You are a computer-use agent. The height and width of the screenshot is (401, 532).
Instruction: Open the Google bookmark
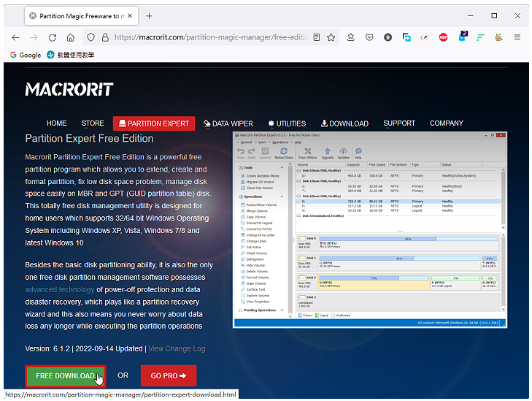click(x=26, y=55)
